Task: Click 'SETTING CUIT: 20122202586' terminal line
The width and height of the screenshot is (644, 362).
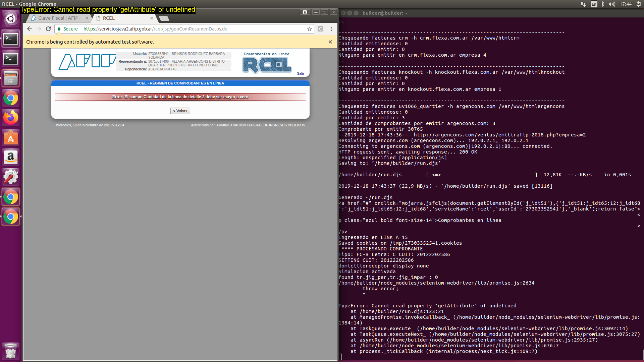Action: [x=376, y=260]
